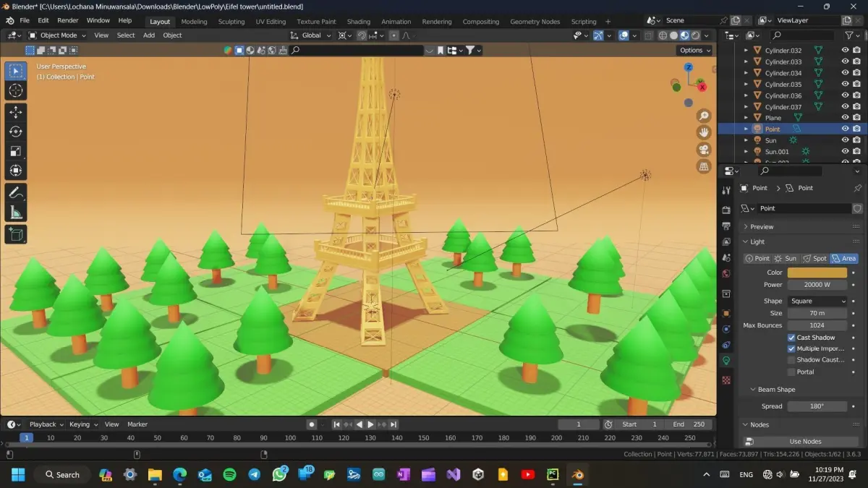Switch light type to Sun
868x488 pixels.
tap(786, 258)
